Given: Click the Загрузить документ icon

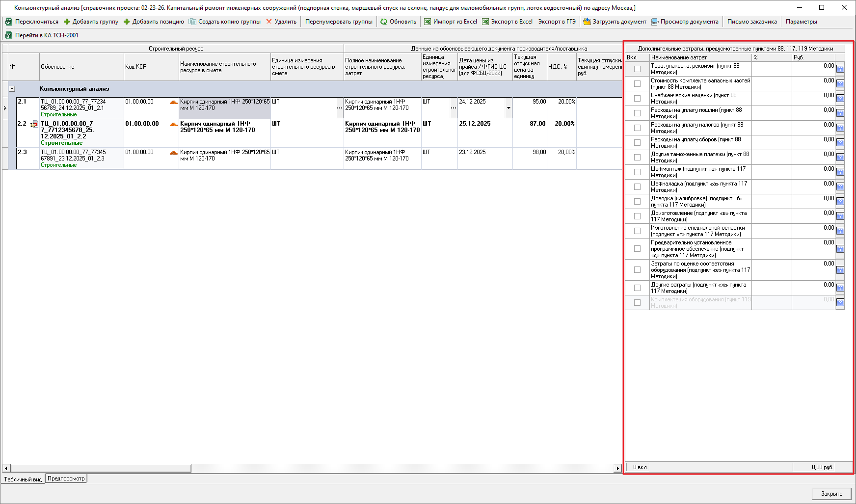Looking at the screenshot, I should point(587,22).
